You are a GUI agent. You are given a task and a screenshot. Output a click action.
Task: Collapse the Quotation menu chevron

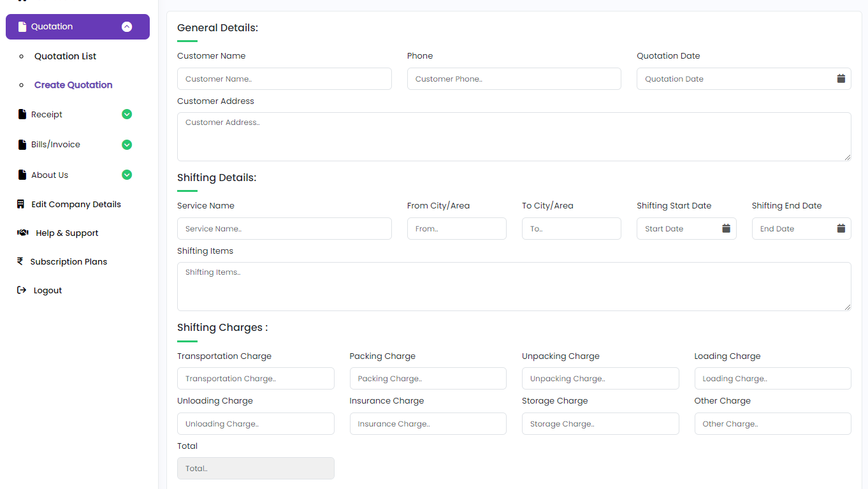(x=127, y=27)
